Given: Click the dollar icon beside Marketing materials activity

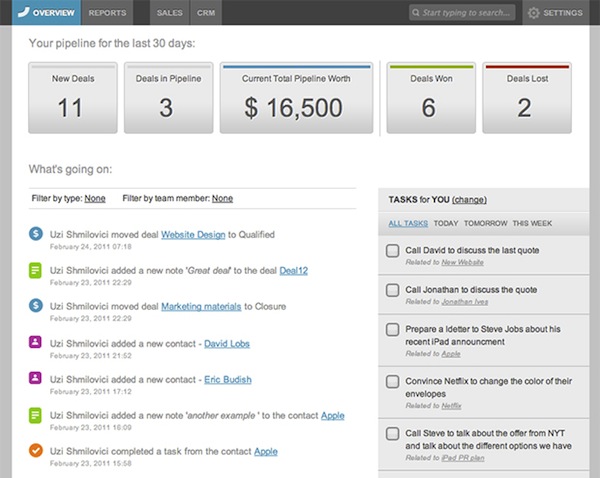Looking at the screenshot, I should coord(35,305).
